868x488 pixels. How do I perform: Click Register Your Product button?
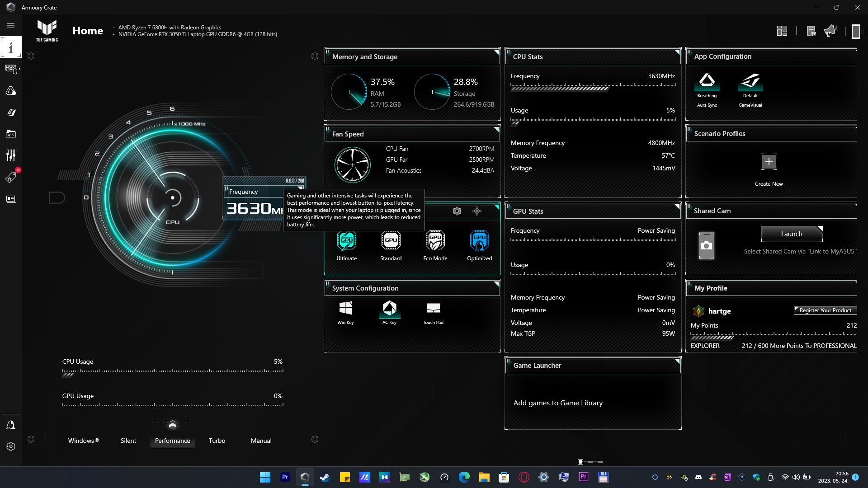[825, 310]
